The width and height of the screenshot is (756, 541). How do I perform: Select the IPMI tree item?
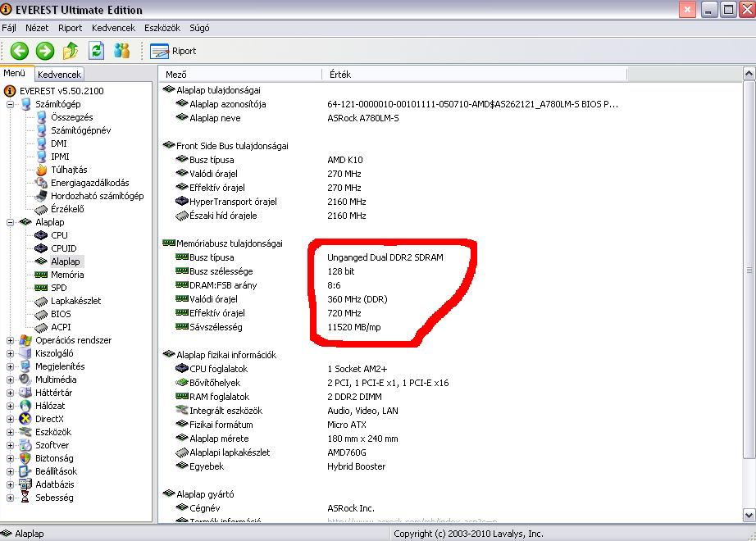tap(60, 157)
